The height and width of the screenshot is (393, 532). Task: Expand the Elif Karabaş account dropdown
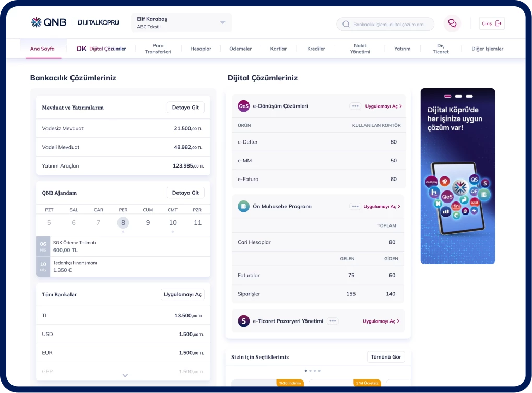coord(223,22)
